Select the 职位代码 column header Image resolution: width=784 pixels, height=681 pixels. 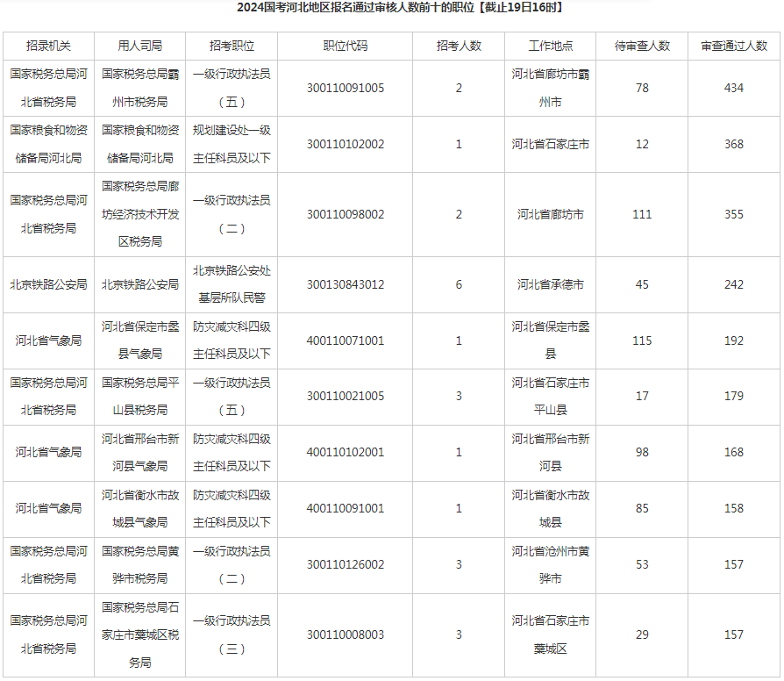point(345,46)
